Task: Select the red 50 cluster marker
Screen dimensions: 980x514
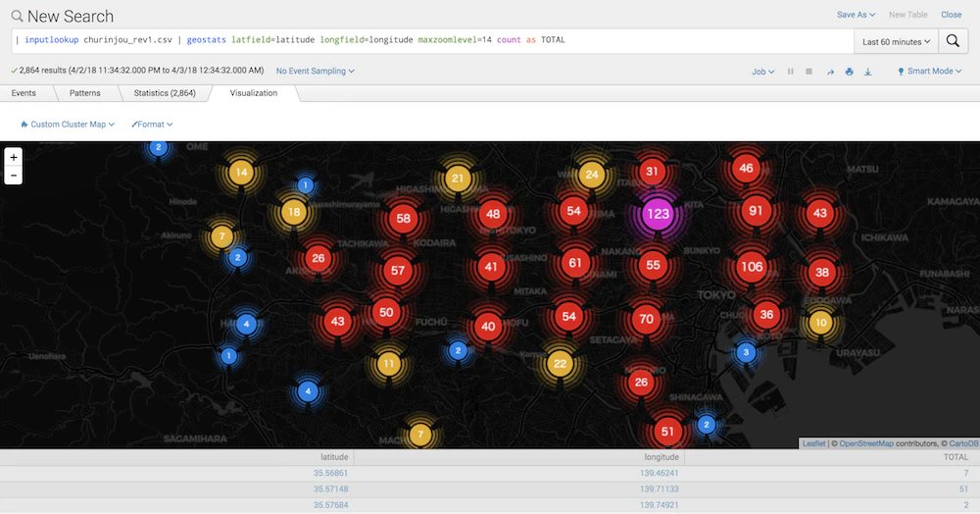Action: tap(386, 312)
